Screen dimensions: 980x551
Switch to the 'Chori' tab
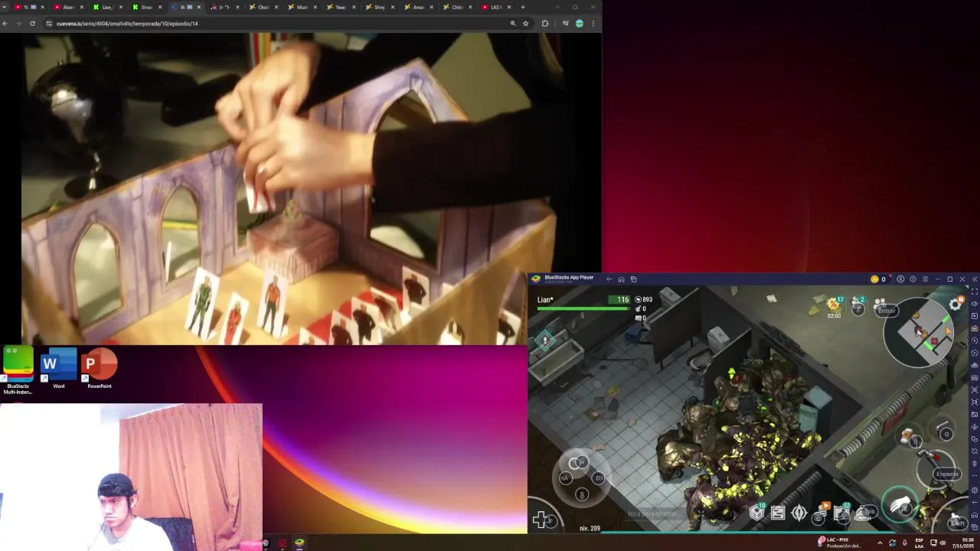[263, 7]
